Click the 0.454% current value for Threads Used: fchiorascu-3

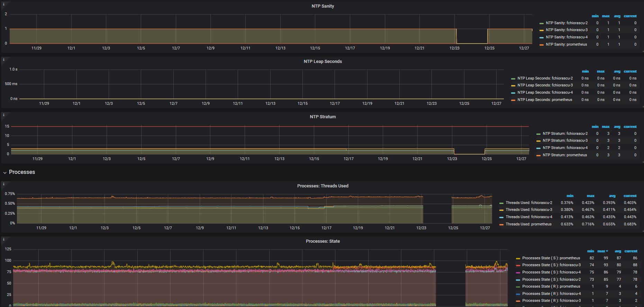(630, 210)
